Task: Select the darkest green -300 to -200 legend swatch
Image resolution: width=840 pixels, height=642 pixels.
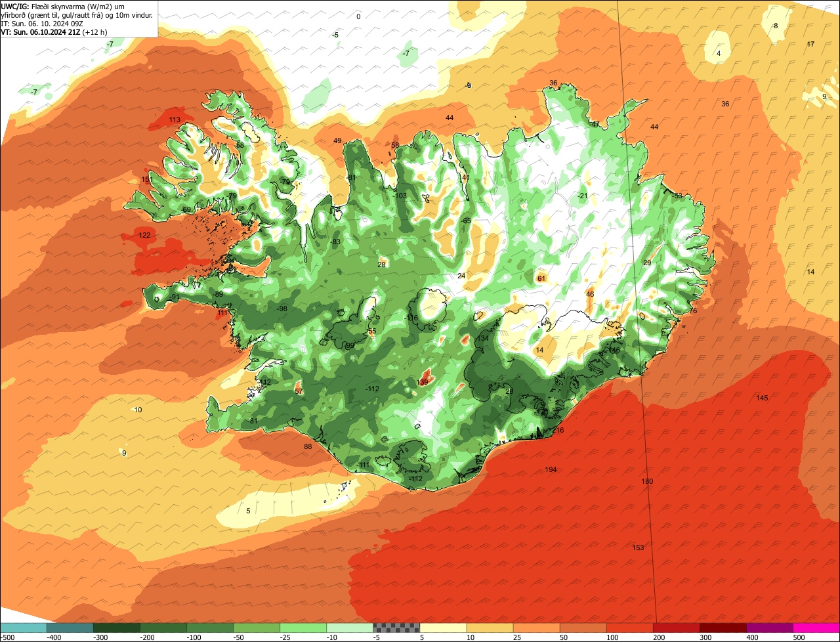Action: [x=117, y=628]
